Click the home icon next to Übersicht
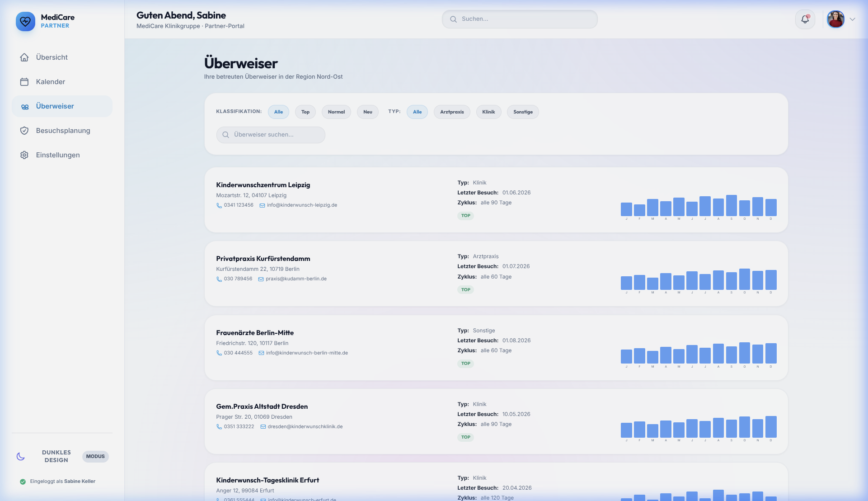Screen dimensions: 868x501 click(x=24, y=57)
